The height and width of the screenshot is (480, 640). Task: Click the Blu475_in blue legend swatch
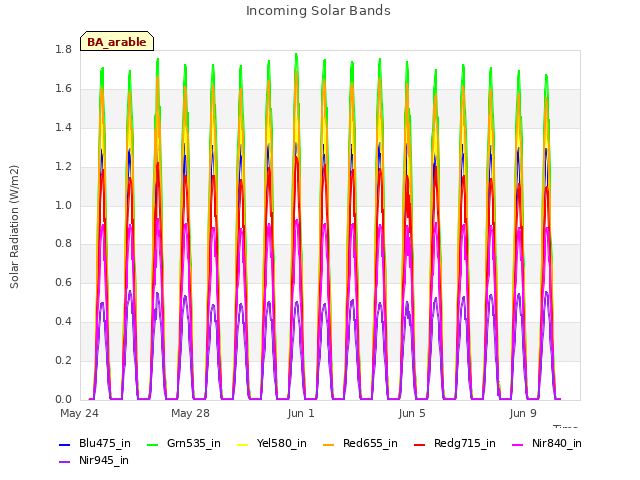pos(64,444)
